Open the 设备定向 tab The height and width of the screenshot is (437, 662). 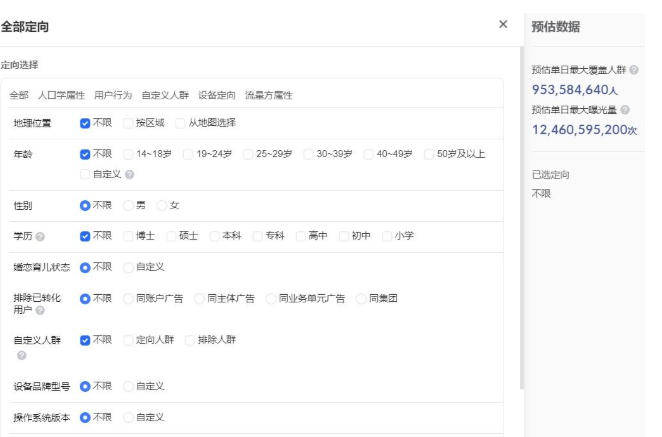216,95
